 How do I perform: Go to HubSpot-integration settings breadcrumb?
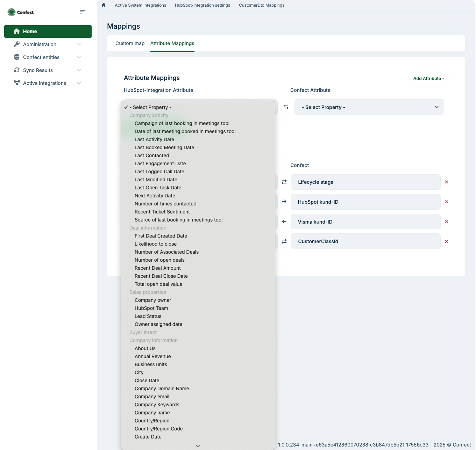pos(203,5)
